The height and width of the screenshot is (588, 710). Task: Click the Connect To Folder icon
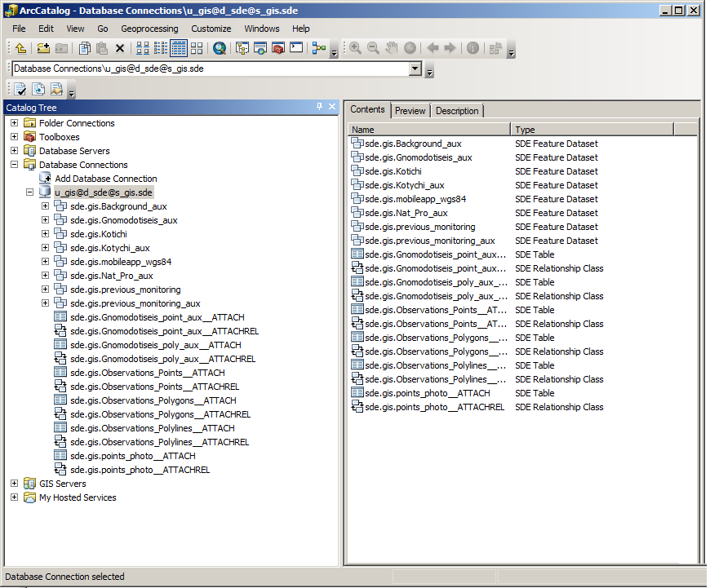click(x=43, y=48)
